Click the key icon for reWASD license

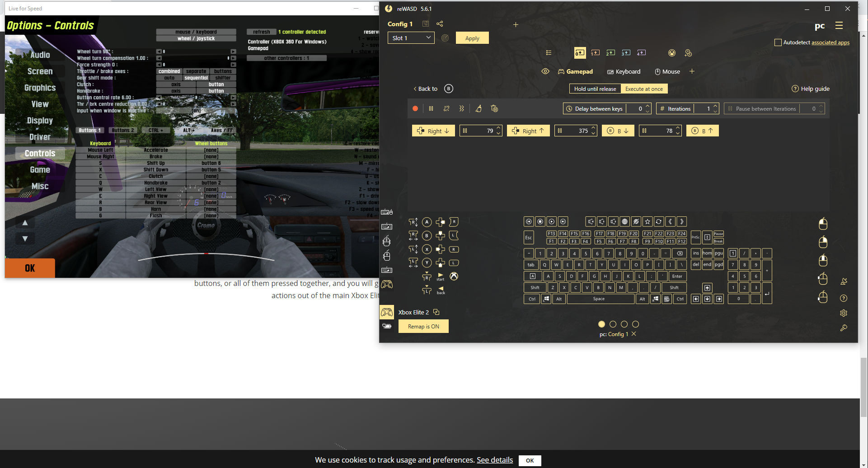pos(844,328)
